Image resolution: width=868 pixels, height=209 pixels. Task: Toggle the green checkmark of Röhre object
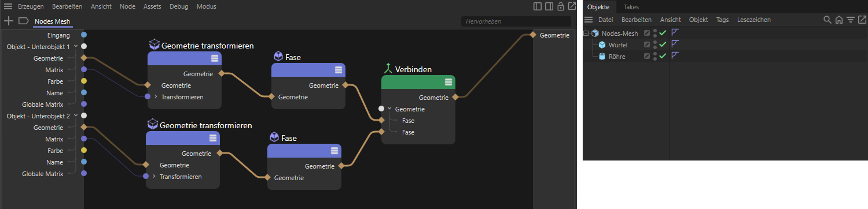coord(663,56)
